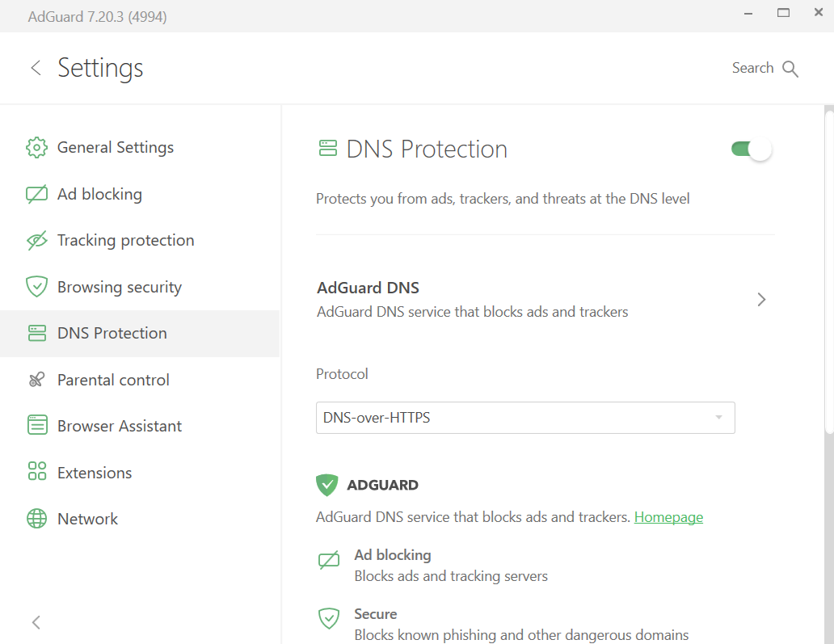Click the Search label in header
Screen dimensions: 834x644
point(752,68)
